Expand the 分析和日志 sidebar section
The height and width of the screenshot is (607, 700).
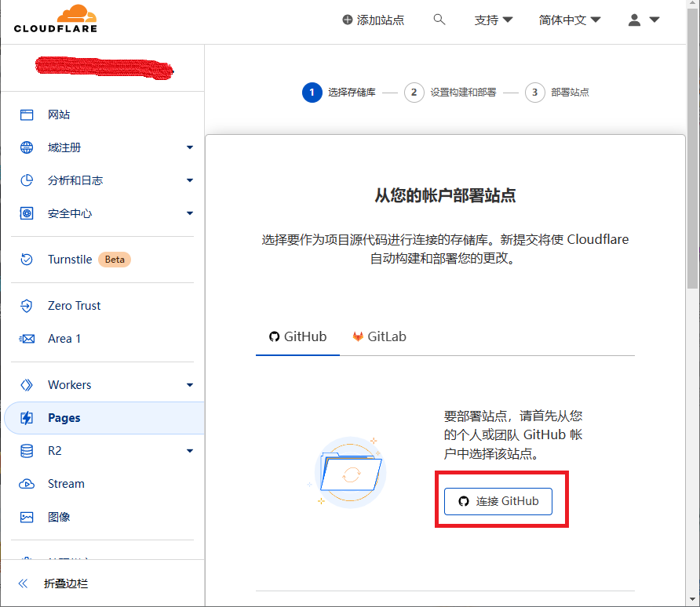point(190,180)
